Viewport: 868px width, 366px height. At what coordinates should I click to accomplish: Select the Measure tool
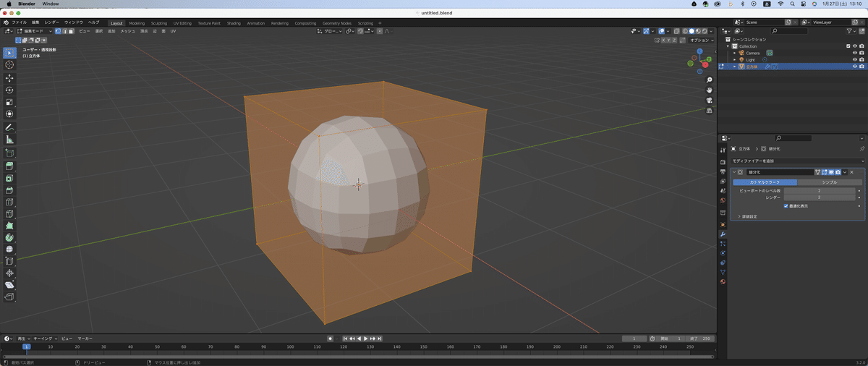pyautogui.click(x=9, y=140)
